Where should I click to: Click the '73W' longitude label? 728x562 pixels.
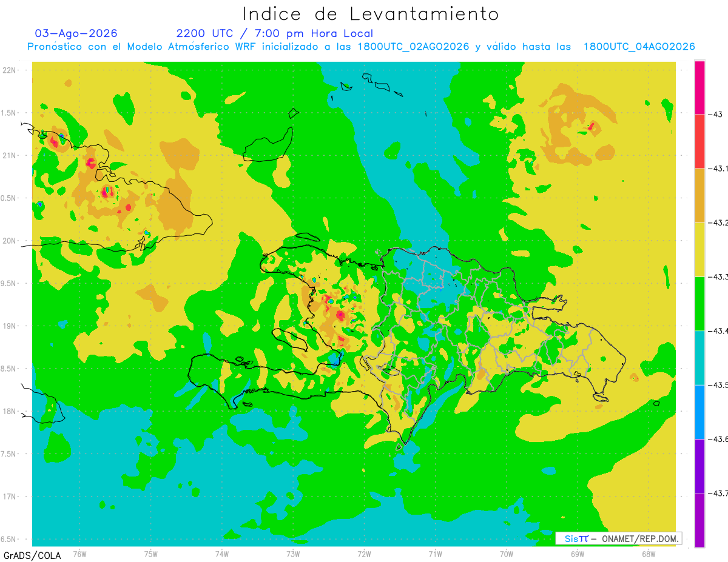point(293,554)
